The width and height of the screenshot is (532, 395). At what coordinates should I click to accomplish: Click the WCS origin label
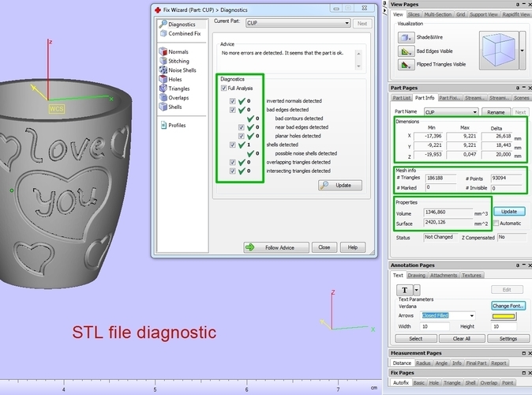coord(56,109)
